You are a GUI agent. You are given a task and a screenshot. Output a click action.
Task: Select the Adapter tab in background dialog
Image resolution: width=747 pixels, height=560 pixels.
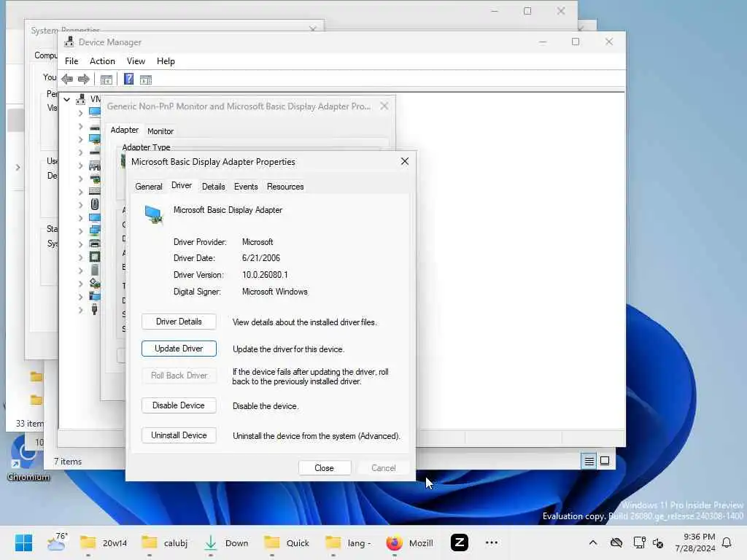[x=124, y=130]
